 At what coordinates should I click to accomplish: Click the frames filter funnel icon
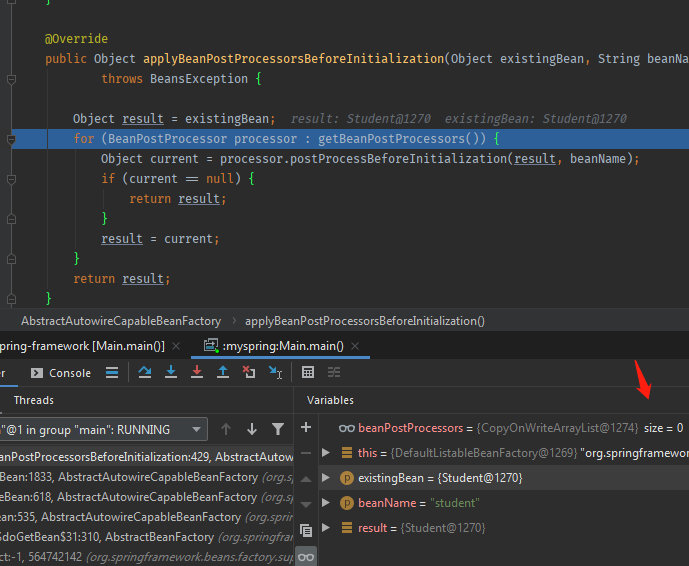278,429
